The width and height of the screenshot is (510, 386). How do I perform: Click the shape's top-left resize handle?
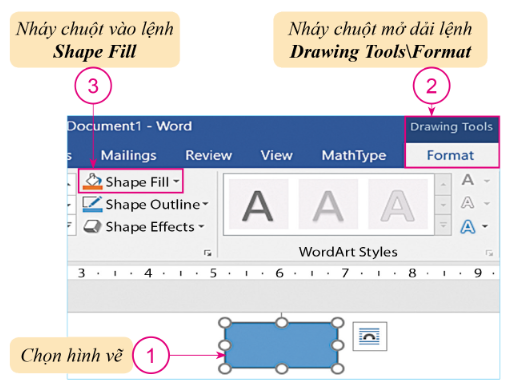pyautogui.click(x=225, y=323)
